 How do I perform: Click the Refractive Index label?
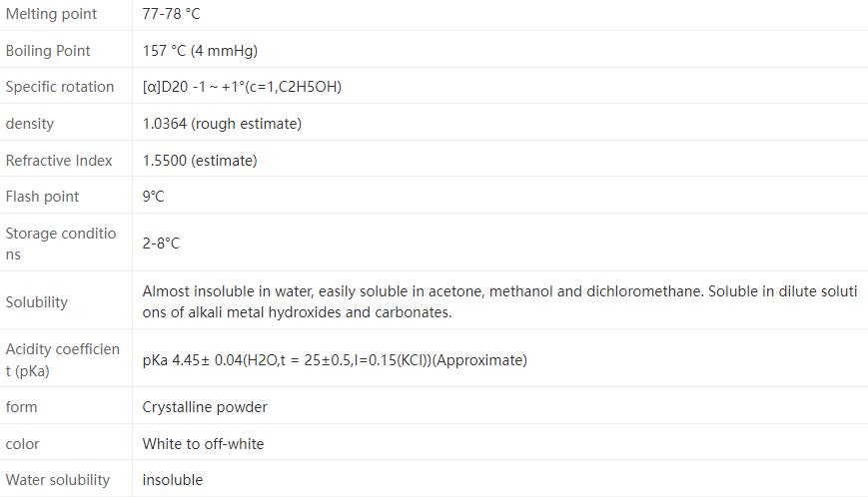[59, 161]
